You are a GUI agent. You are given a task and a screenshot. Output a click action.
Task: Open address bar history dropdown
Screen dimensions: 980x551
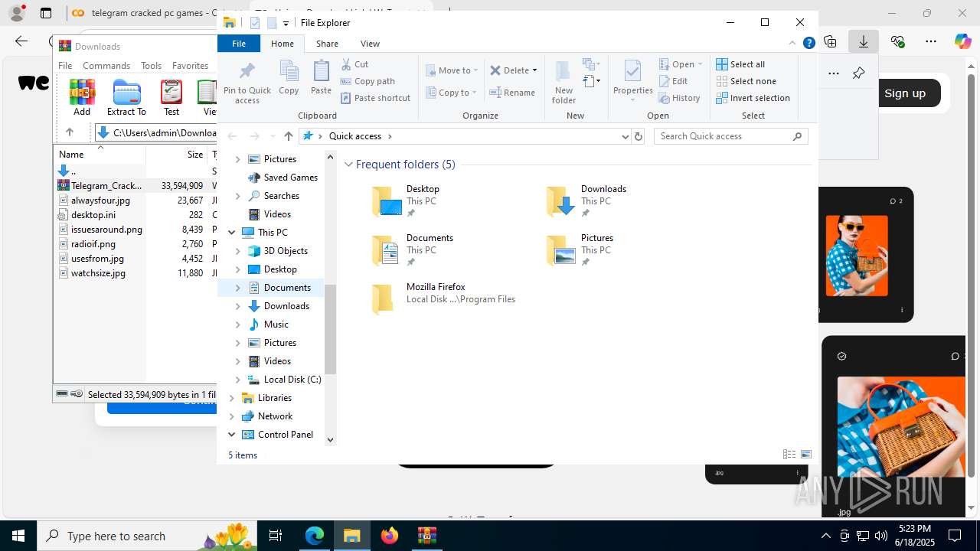click(625, 136)
